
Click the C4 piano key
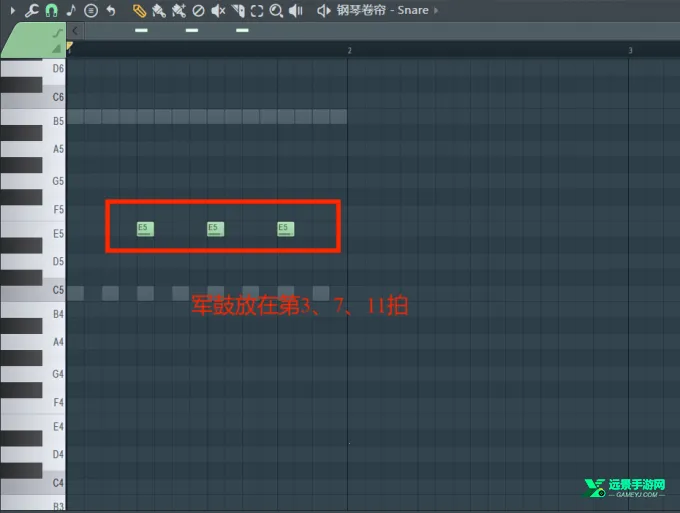[33, 483]
